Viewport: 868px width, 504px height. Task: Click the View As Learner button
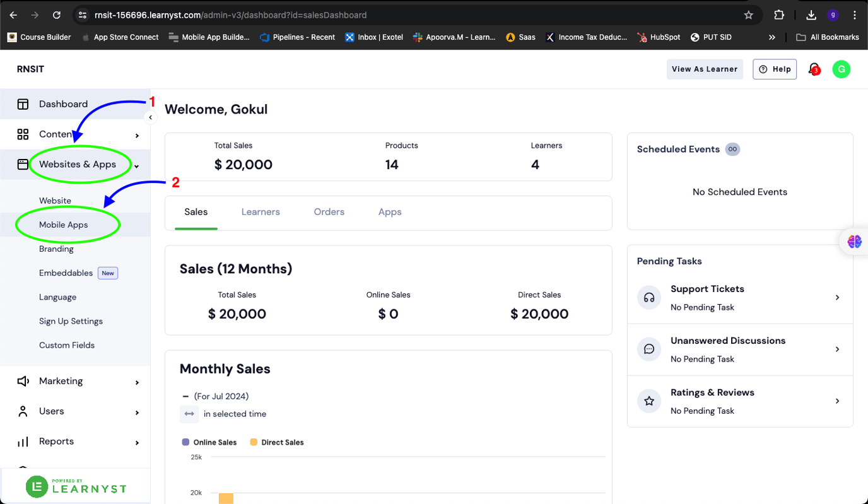[x=705, y=69]
